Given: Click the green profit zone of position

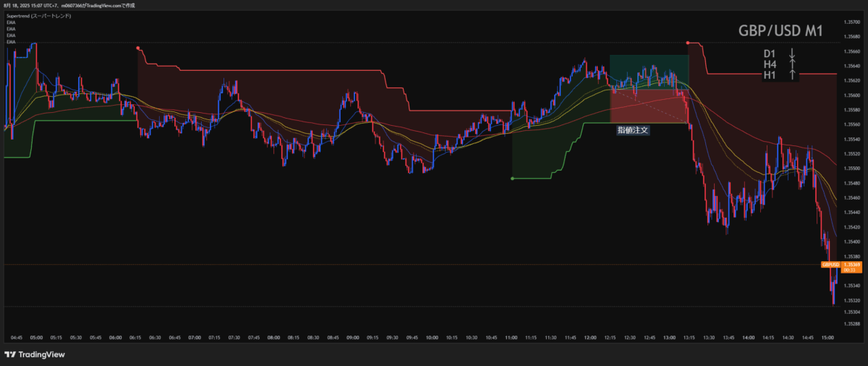Looking at the screenshot, I should coord(649,69).
